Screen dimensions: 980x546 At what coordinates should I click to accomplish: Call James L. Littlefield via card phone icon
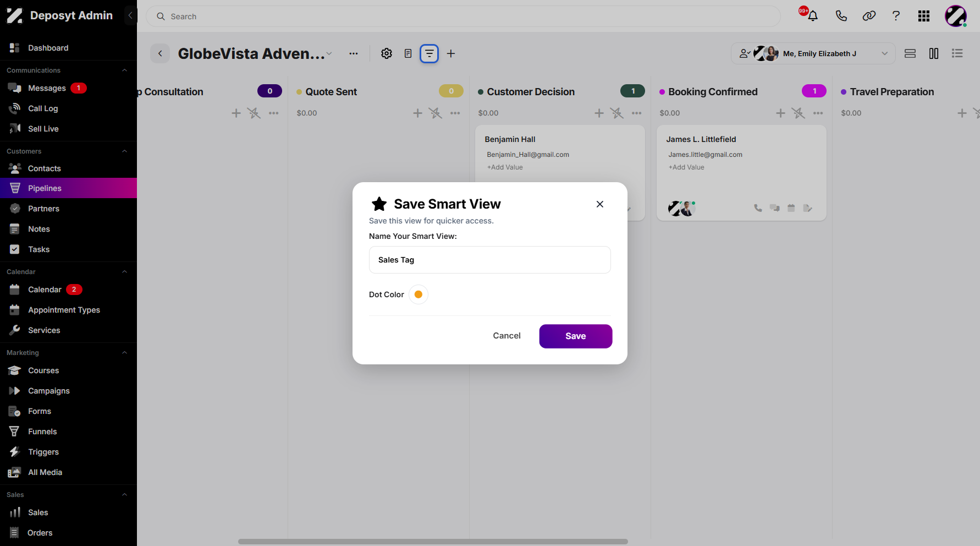758,208
